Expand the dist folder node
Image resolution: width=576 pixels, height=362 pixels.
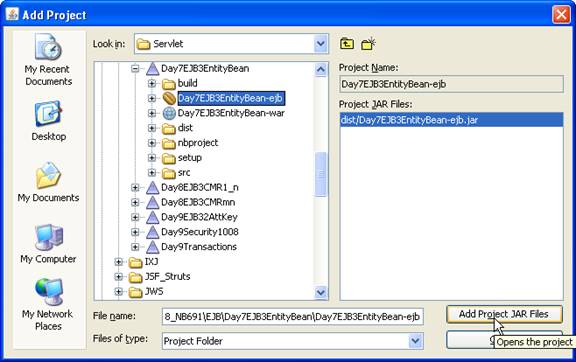pos(152,128)
